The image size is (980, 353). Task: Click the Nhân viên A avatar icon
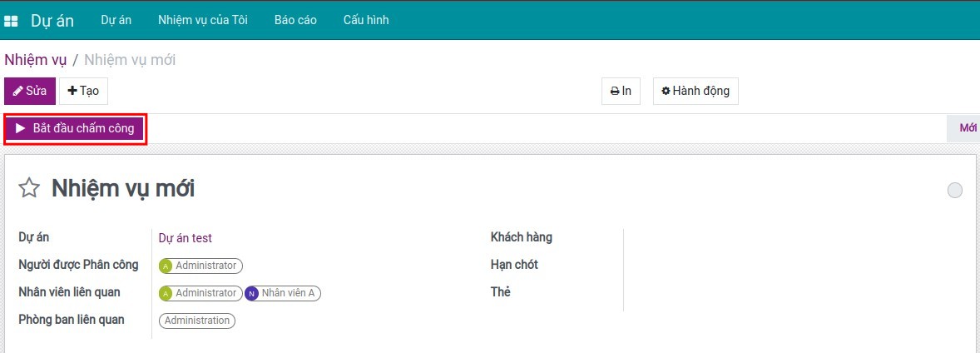click(x=251, y=293)
